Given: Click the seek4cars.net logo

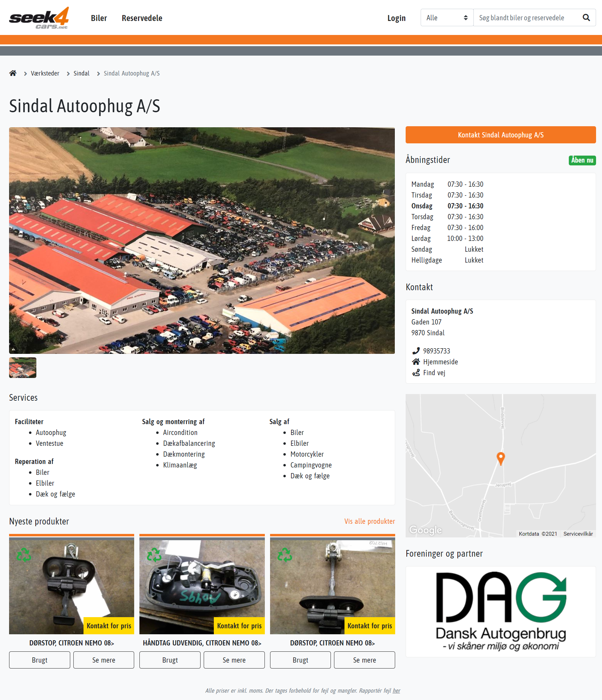Looking at the screenshot, I should tap(39, 18).
